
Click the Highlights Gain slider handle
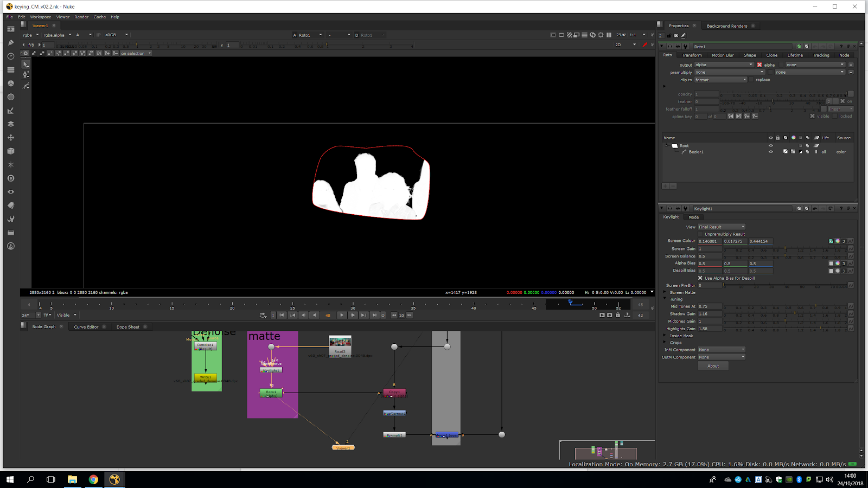click(x=820, y=329)
